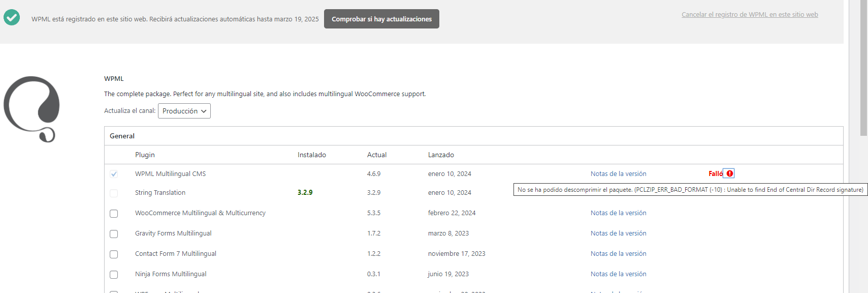This screenshot has width=868, height=293.
Task: Open the Actualiza el canal Producción dropdown
Action: click(x=184, y=111)
